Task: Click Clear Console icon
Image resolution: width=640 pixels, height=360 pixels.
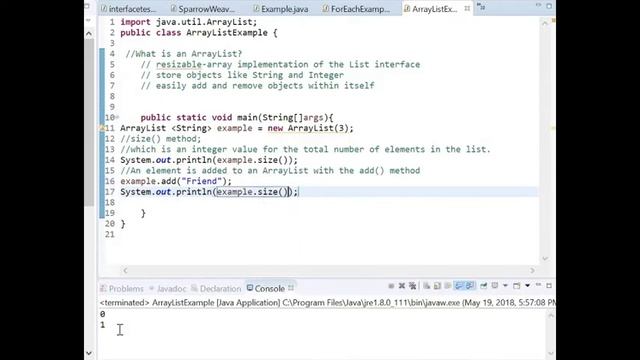Action: point(427,286)
